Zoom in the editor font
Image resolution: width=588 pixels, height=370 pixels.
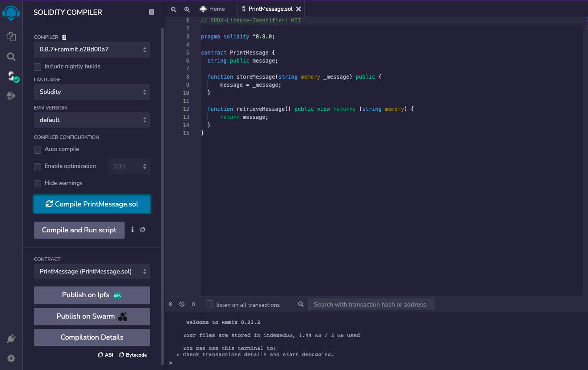point(187,9)
